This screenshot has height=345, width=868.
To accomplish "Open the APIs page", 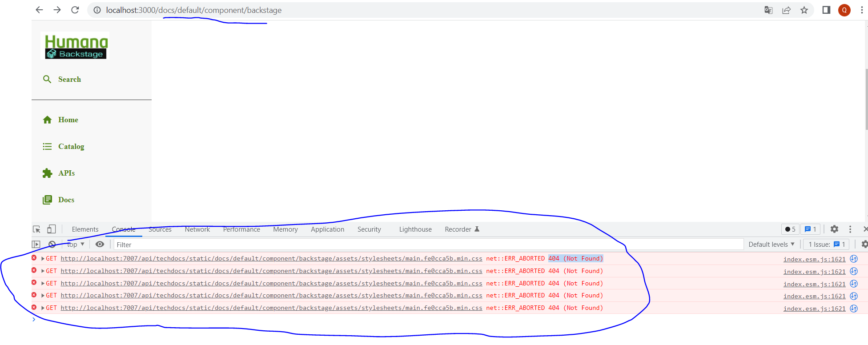I will [x=66, y=173].
